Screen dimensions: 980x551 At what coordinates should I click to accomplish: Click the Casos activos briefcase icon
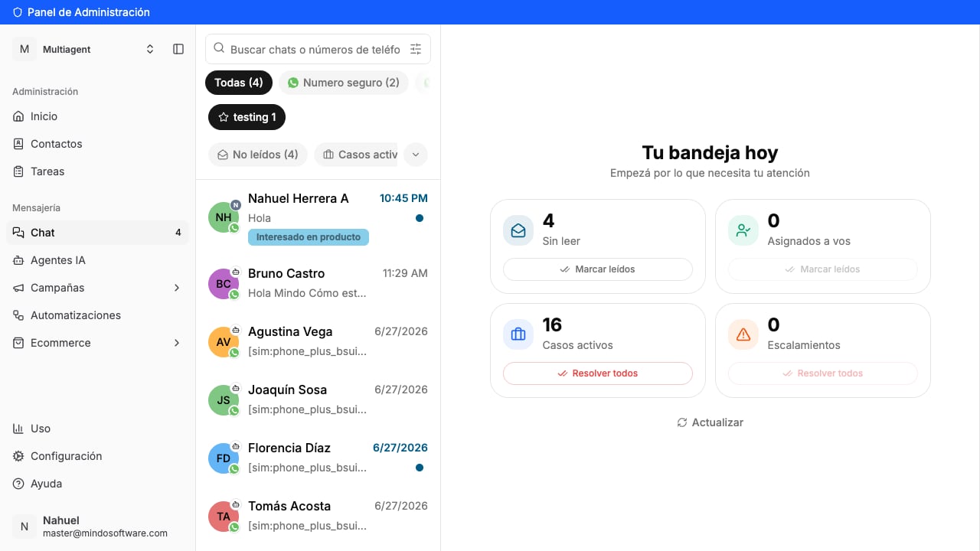click(518, 334)
